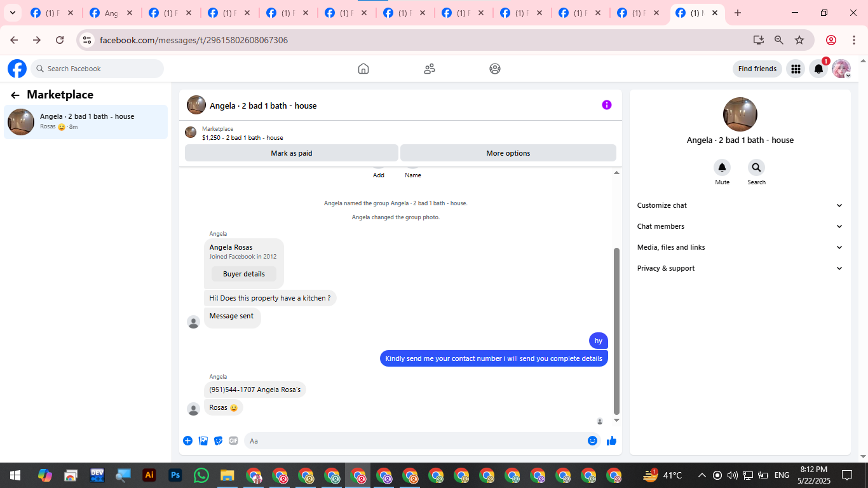Show hidden system tray icons
This screenshot has height=488, width=868.
pos(702,475)
